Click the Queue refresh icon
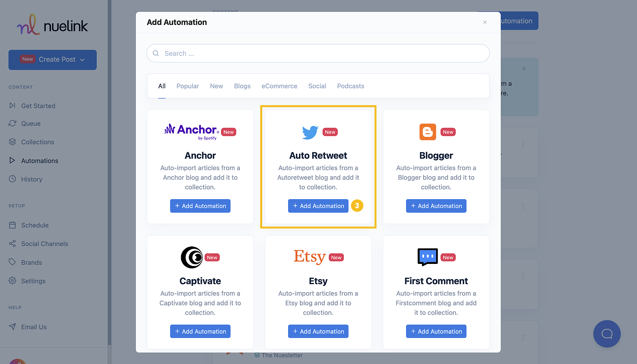637x364 pixels. (x=12, y=123)
